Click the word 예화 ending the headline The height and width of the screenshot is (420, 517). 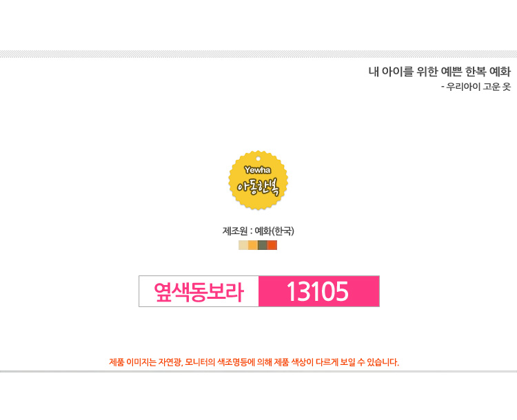(x=500, y=72)
